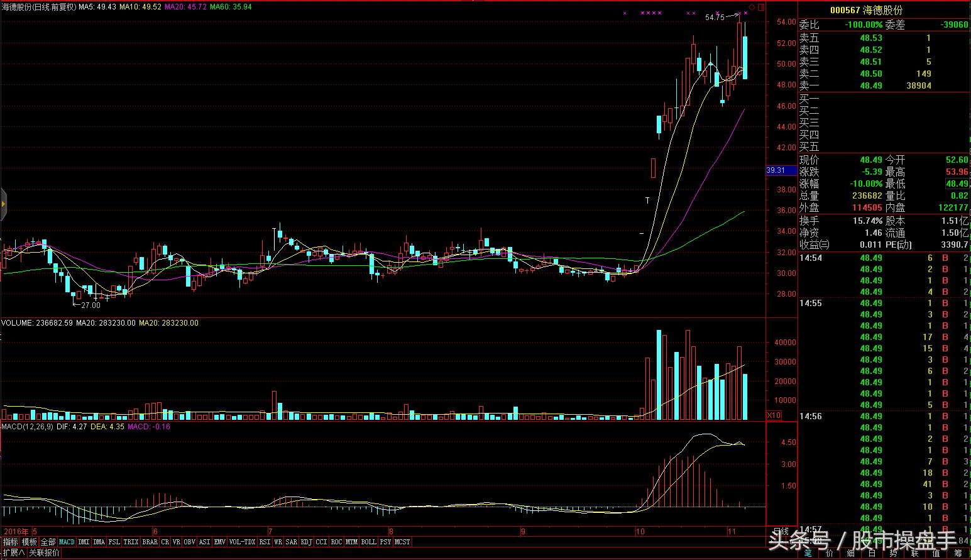This screenshot has width=971, height=560.
Task: Select the 笔 tab in bottom-right panel
Action: tap(808, 554)
